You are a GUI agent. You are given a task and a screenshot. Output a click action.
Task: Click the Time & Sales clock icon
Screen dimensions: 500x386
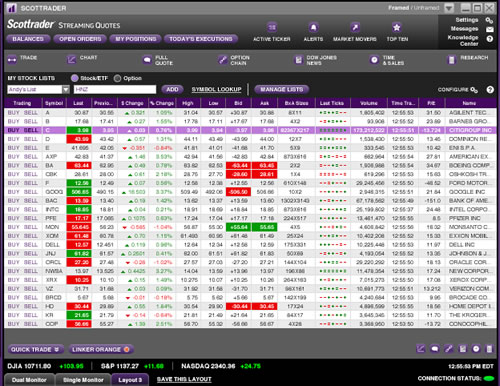click(374, 60)
